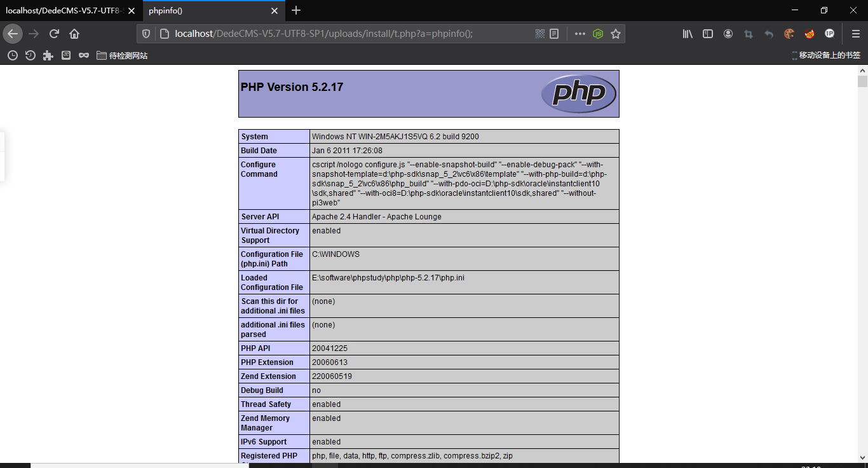Viewport: 868px width, 468px height.
Task: Click Apache 2.4 Handler - Apache Lounge value
Action: (376, 217)
